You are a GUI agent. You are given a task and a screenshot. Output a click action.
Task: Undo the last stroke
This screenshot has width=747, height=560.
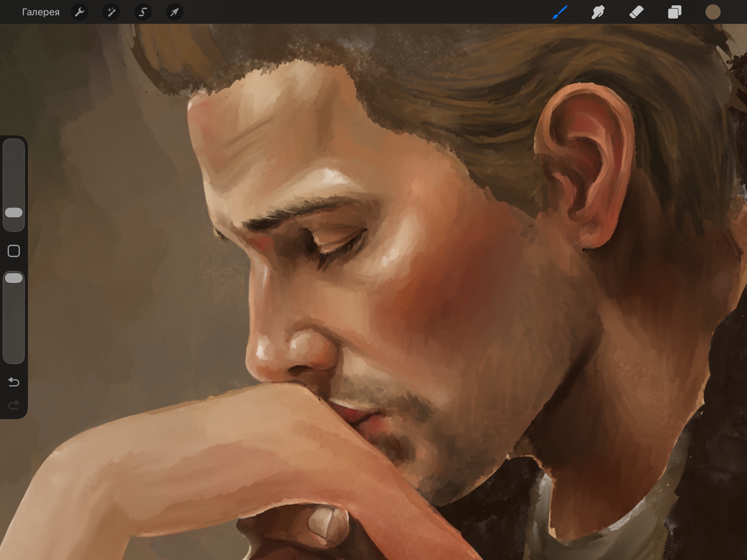14,382
